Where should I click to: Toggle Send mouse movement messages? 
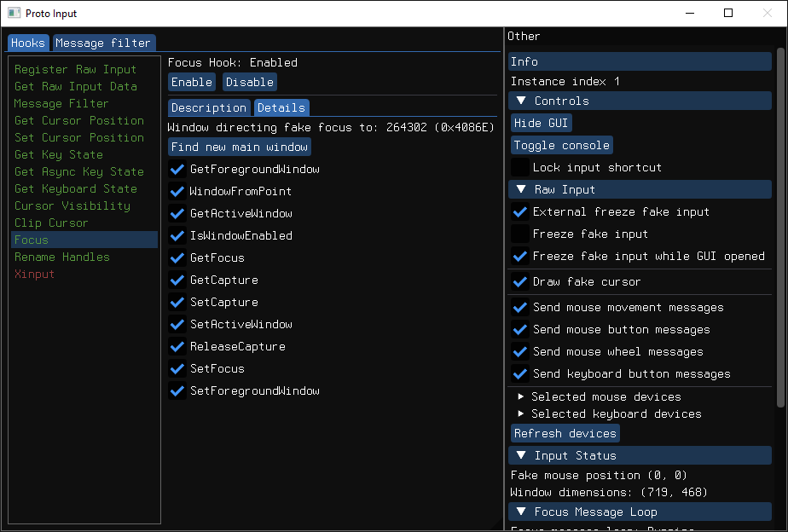(519, 307)
